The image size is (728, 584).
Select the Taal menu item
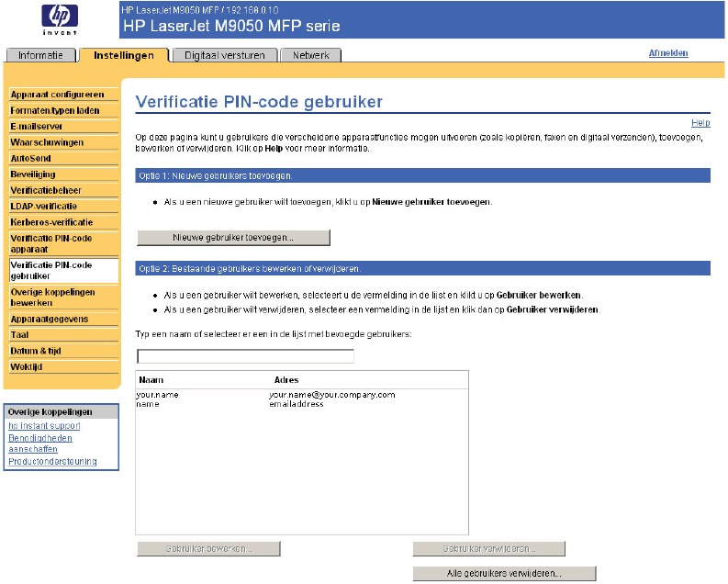[x=63, y=335]
